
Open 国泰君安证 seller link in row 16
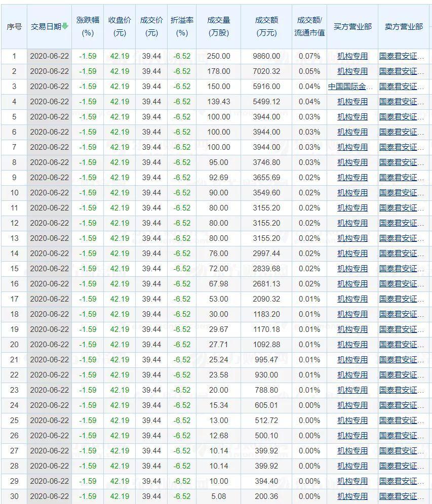[401, 284]
